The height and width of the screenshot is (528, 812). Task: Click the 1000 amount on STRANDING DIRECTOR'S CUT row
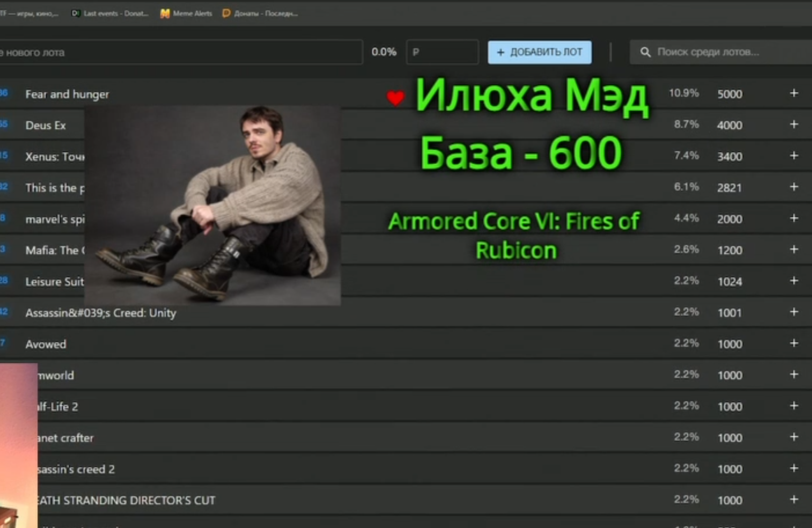[x=729, y=500]
